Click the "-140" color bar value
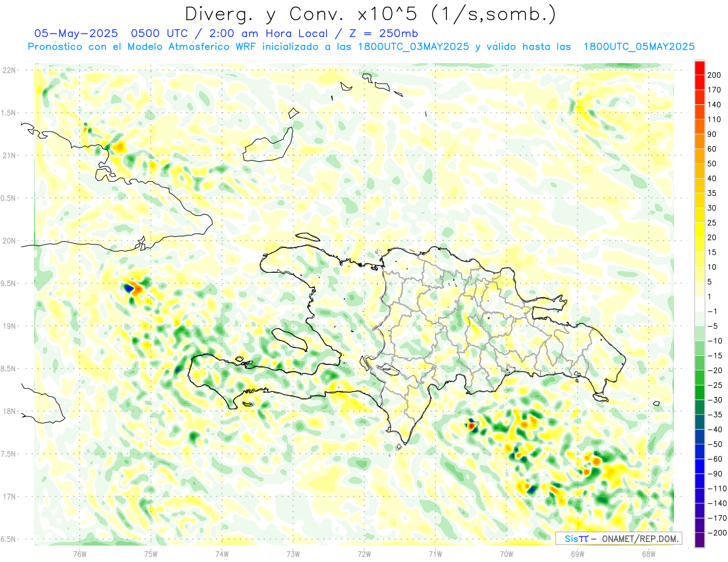Viewport: 728px width, 562px height. (717, 503)
